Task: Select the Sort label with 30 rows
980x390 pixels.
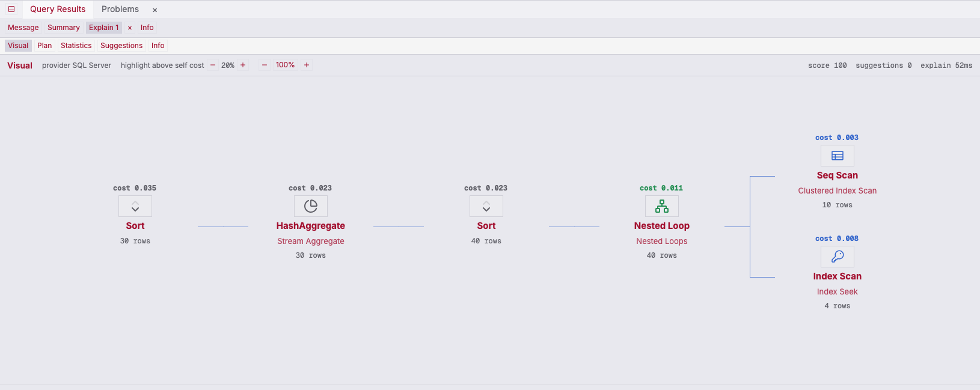Action: coord(135,226)
